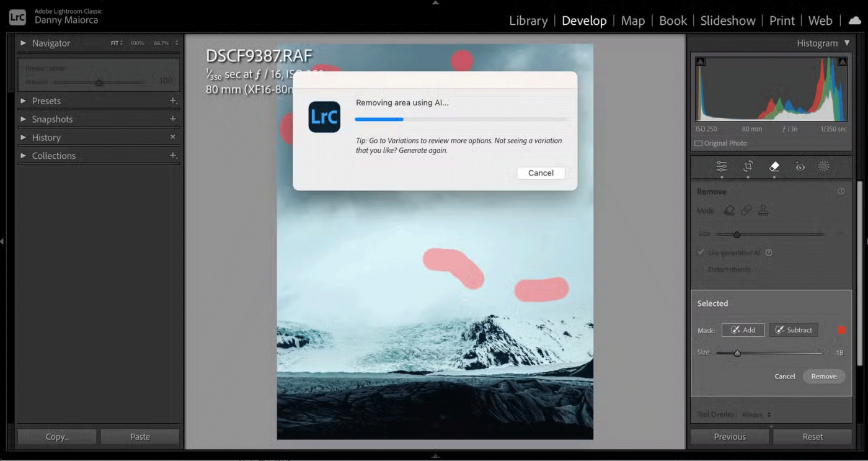Click the LrC logo in top-left corner
Screen dimensions: 868x461
(x=17, y=17)
